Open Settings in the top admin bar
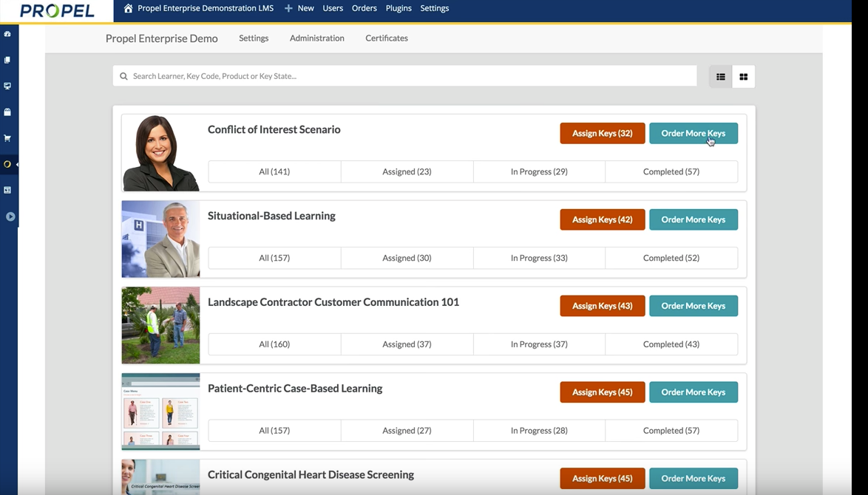The width and height of the screenshot is (868, 495). pyautogui.click(x=435, y=8)
